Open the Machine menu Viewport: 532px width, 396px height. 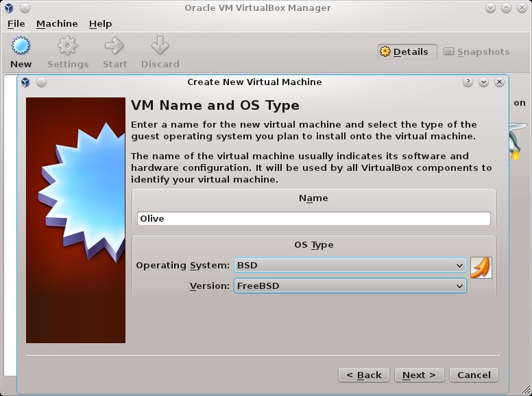[x=57, y=24]
